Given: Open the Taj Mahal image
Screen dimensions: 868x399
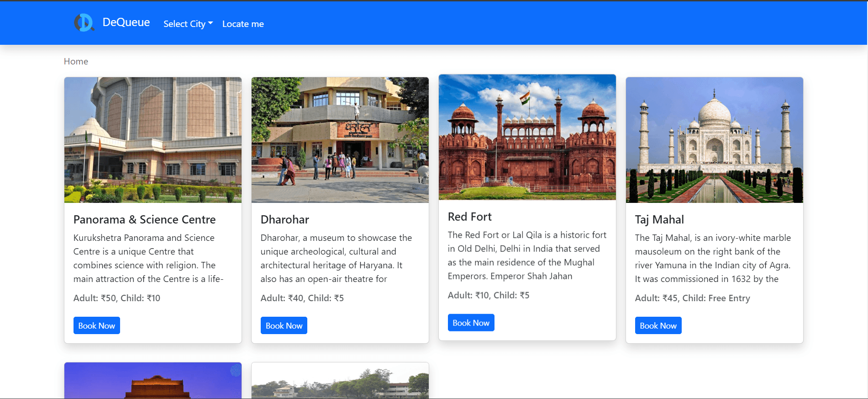Looking at the screenshot, I should 715,140.
